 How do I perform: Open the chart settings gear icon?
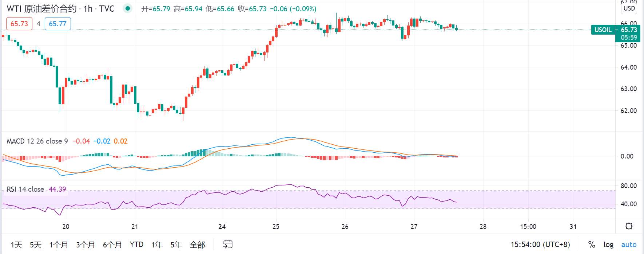tap(629, 226)
